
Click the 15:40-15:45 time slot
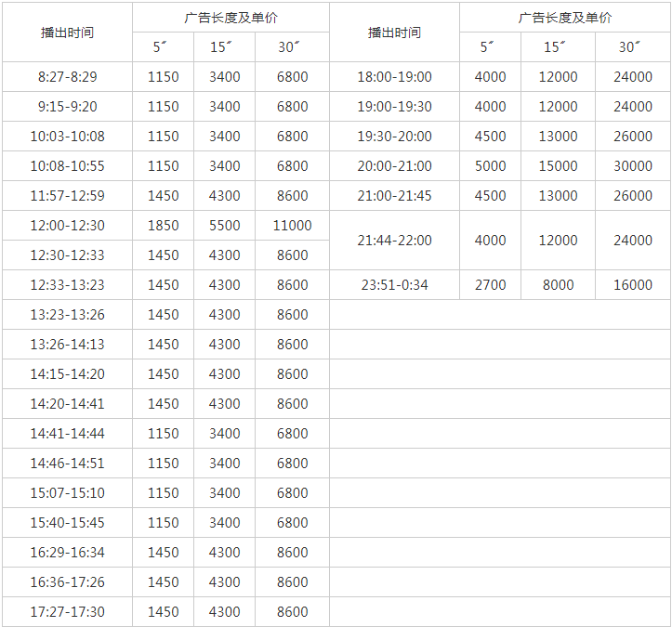click(67, 522)
